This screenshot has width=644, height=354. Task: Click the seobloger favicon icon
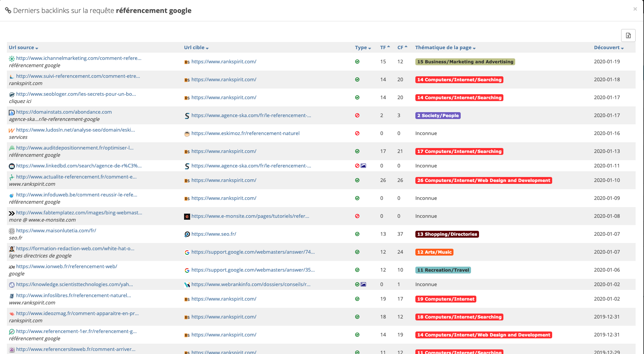click(12, 95)
